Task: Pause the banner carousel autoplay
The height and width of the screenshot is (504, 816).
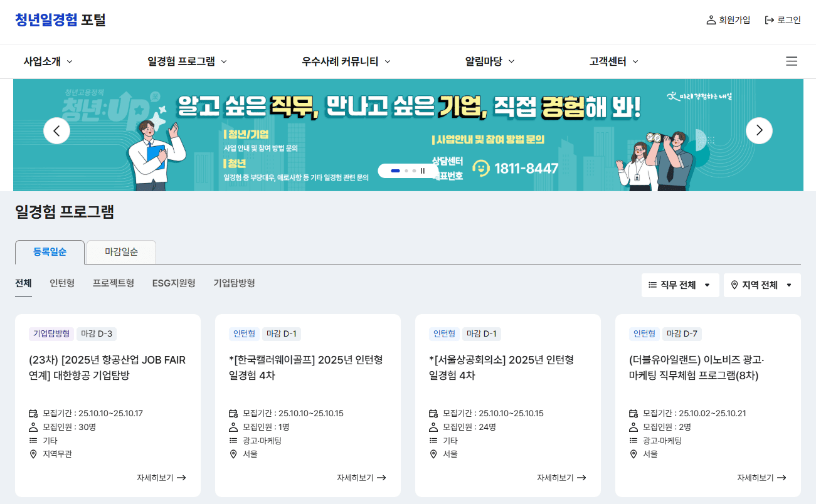Action: click(x=423, y=171)
